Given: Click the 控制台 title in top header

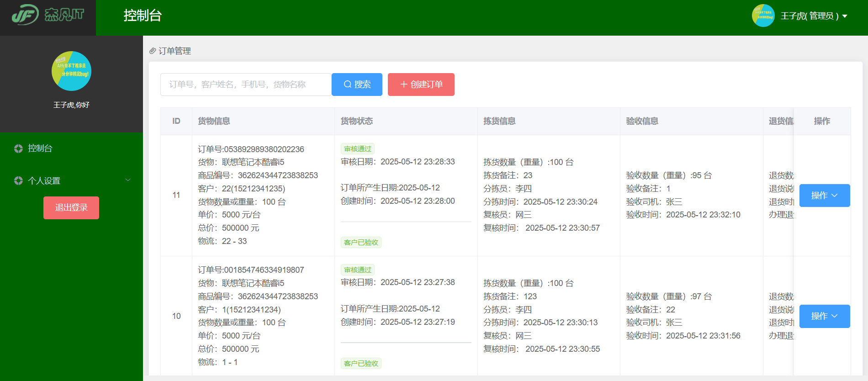Looking at the screenshot, I should (x=143, y=16).
